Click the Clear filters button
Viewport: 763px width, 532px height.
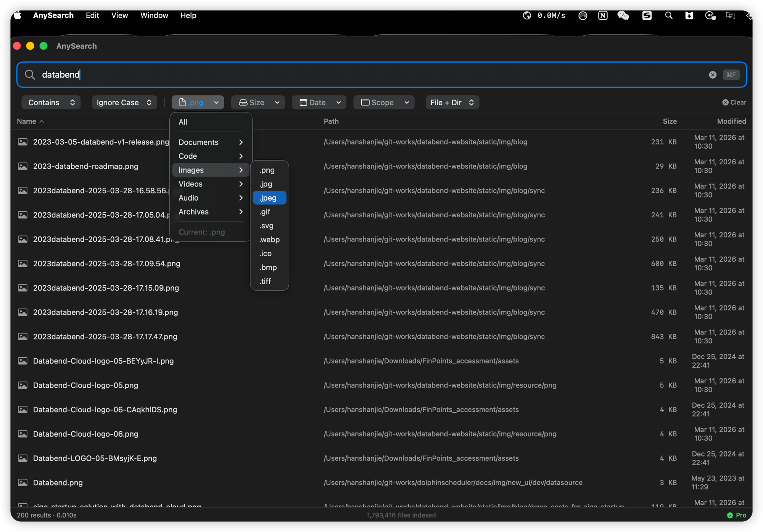(x=734, y=103)
